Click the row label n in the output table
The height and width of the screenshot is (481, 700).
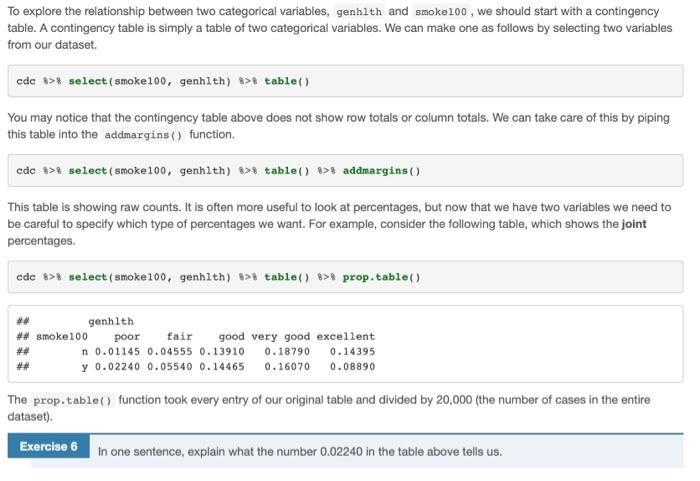pos(84,352)
